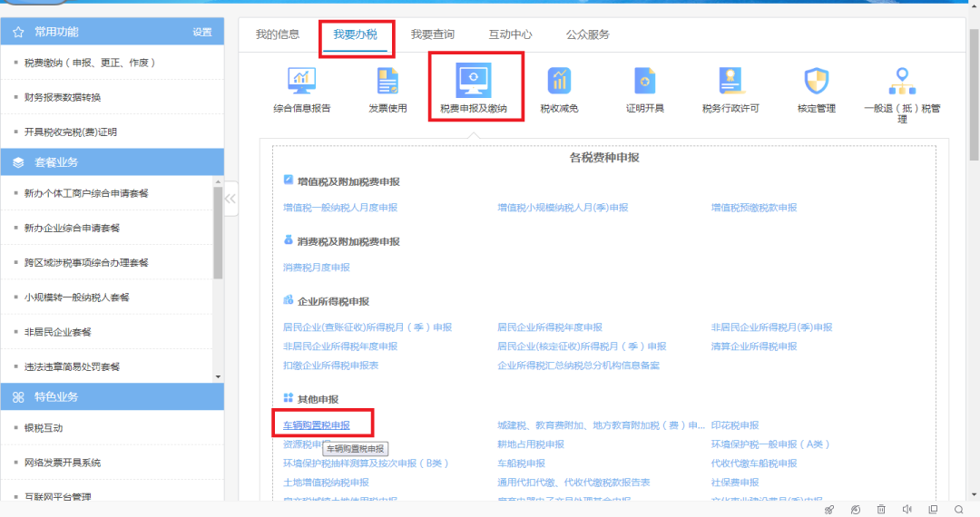The image size is (980, 517).
Task: Select the 税费申报及缴纳 monitor icon
Action: coord(473,82)
